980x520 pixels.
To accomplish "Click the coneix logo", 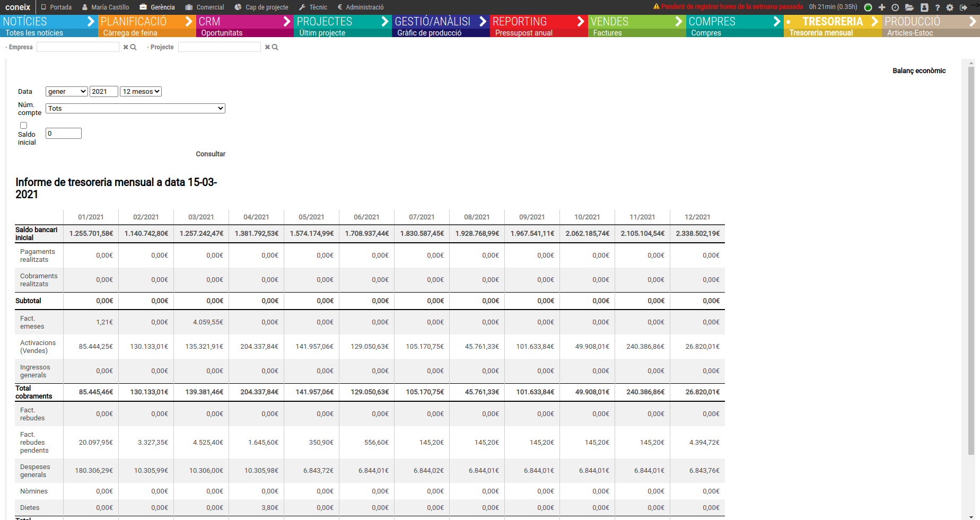I will (18, 7).
